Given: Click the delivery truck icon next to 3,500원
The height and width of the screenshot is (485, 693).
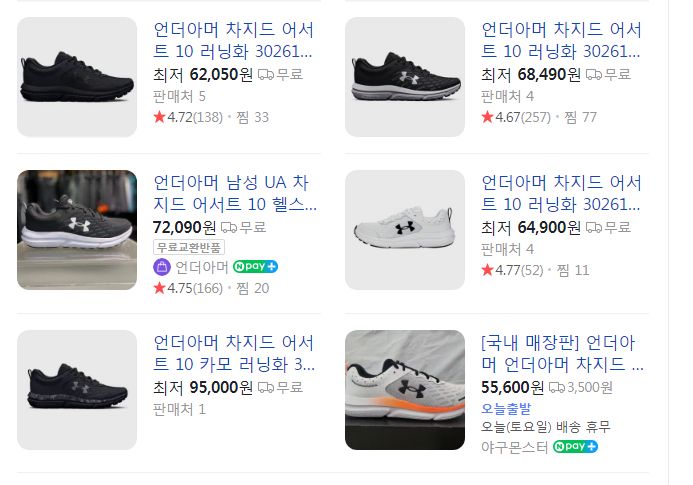Looking at the screenshot, I should (x=556, y=387).
